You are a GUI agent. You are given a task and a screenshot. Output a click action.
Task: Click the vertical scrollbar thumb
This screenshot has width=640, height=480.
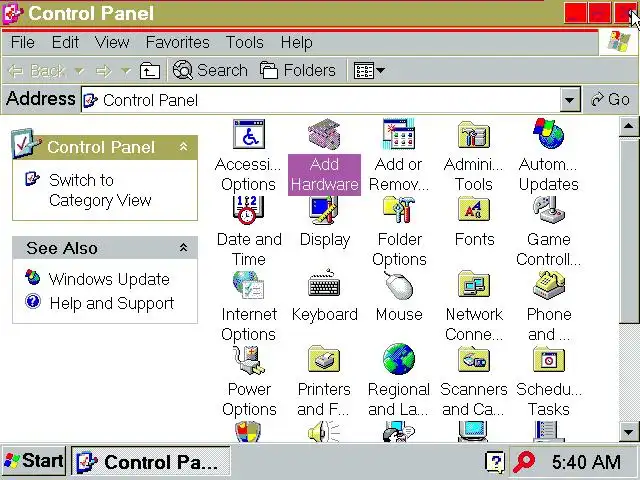point(628,231)
